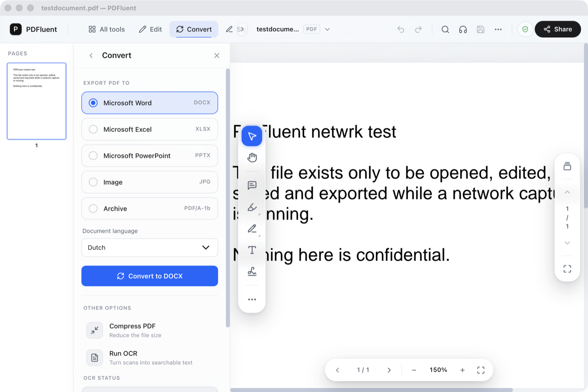Choose the comment note tool
This screenshot has height=392, width=588.
[252, 186]
